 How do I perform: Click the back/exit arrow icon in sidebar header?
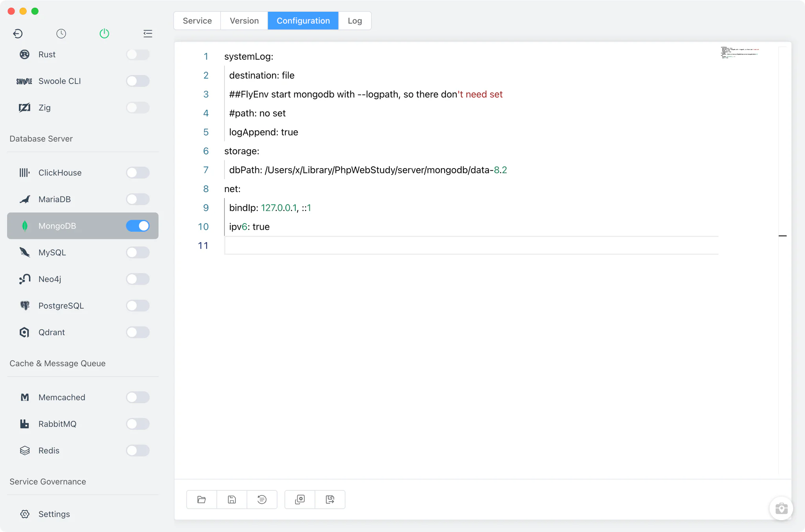18,33
